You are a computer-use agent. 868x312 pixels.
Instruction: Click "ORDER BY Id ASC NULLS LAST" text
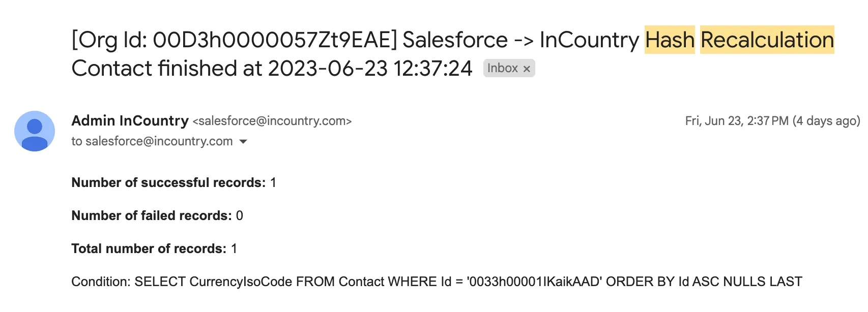(704, 282)
